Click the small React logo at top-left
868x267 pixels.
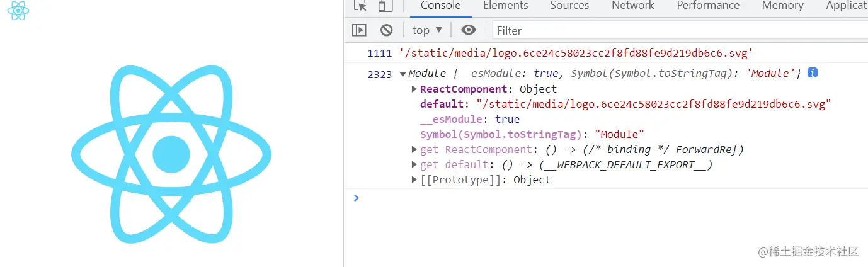tap(18, 10)
